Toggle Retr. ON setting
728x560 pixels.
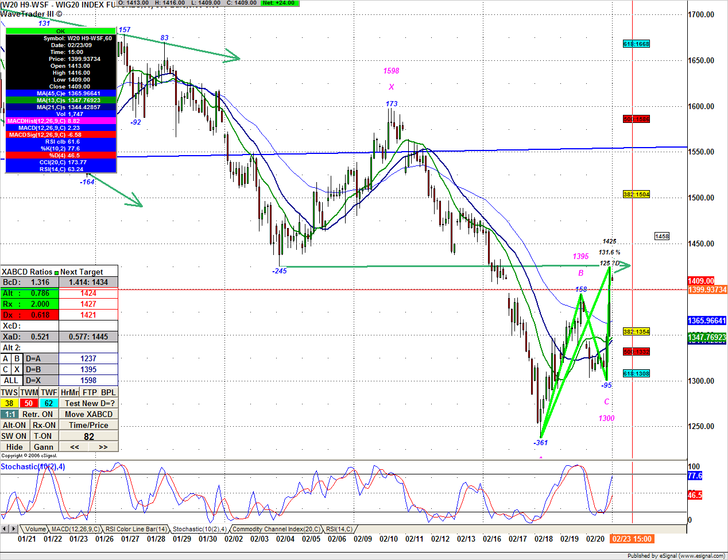tap(38, 414)
